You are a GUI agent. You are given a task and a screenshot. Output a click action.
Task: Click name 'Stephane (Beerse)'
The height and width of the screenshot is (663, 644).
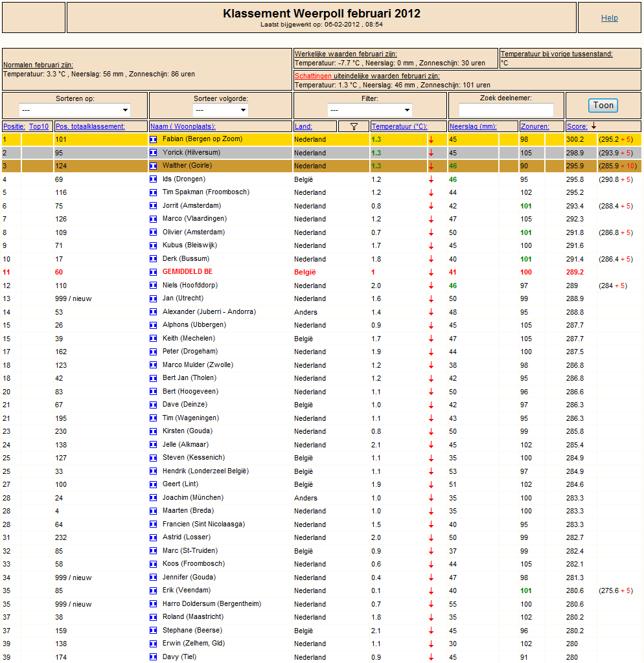(x=192, y=631)
